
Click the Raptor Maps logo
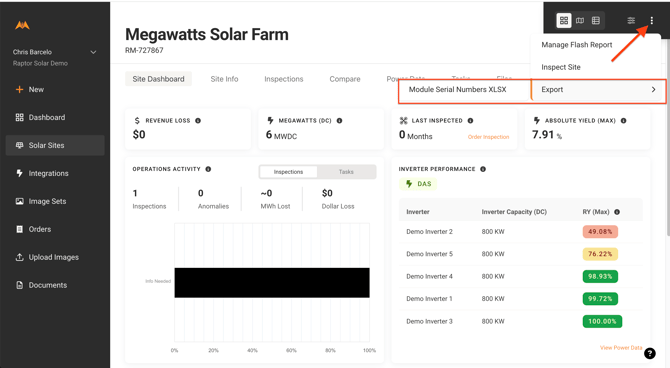pyautogui.click(x=22, y=25)
